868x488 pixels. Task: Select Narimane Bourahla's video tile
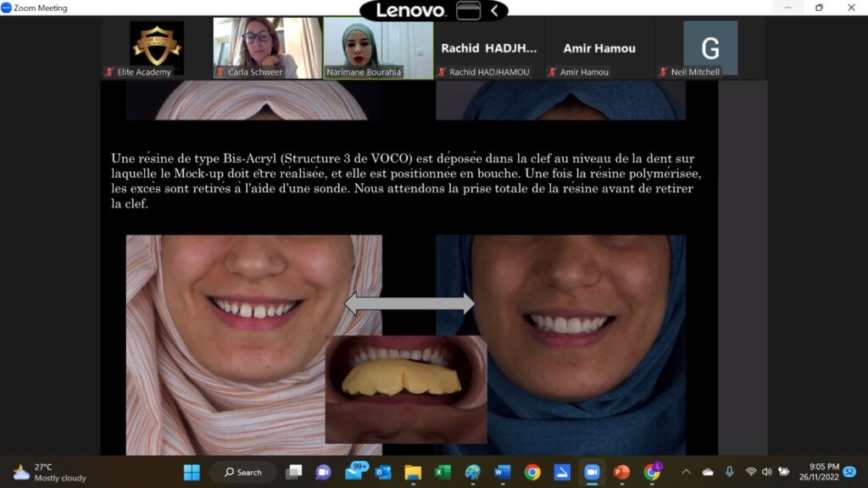pyautogui.click(x=378, y=48)
